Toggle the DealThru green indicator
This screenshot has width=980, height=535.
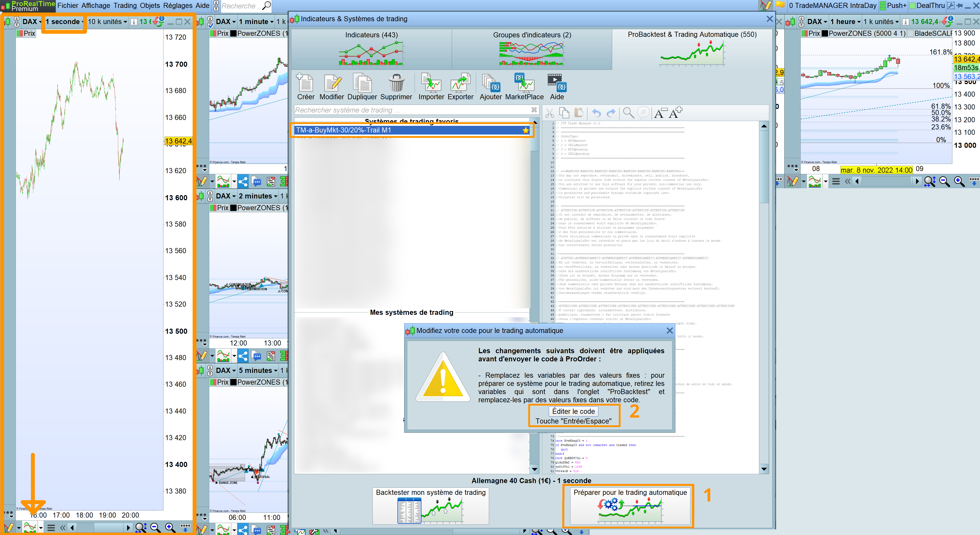coord(912,6)
